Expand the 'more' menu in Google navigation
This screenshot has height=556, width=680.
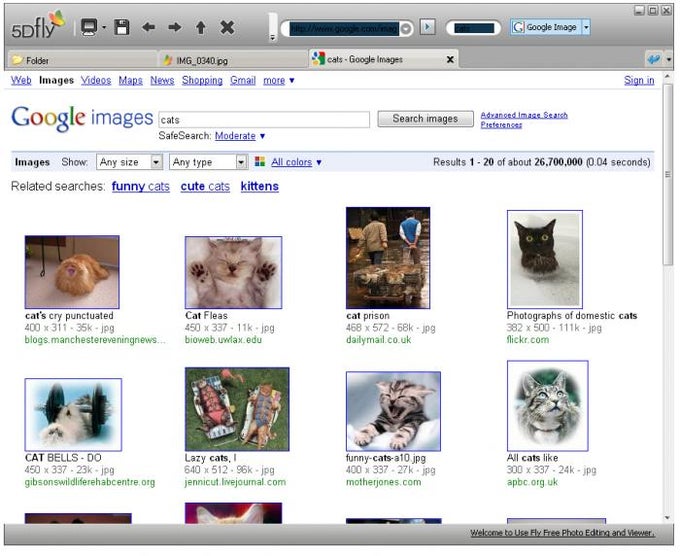[x=279, y=80]
